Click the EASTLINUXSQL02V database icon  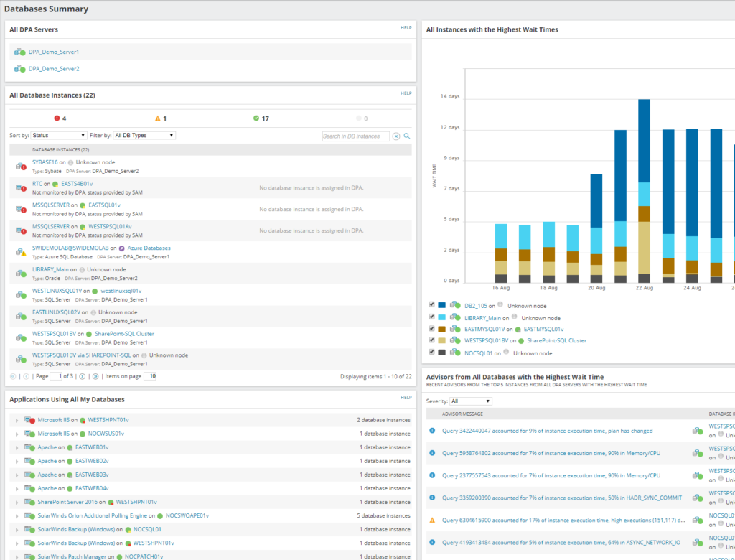pos(21,317)
